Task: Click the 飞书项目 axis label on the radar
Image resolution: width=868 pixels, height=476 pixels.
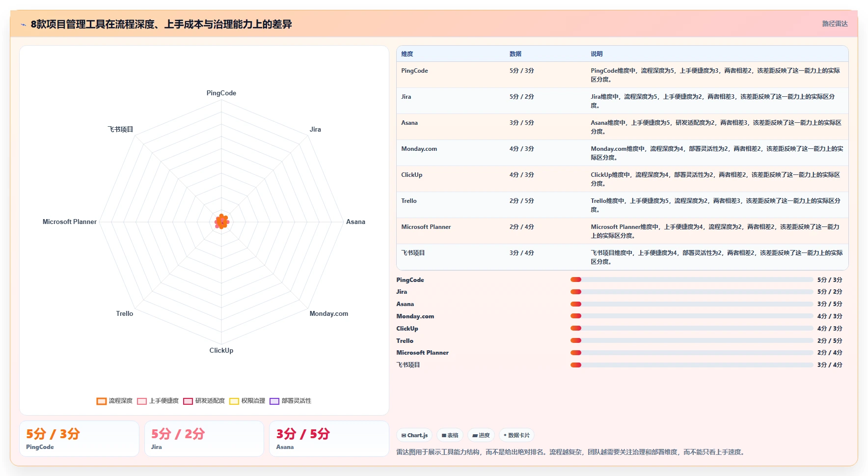Action: pyautogui.click(x=120, y=129)
